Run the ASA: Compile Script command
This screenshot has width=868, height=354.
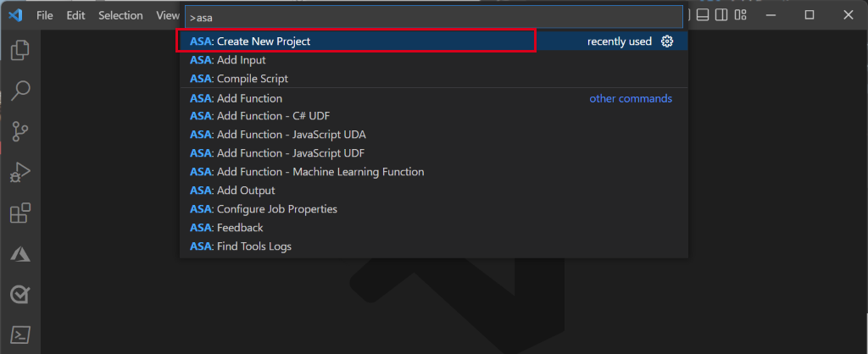(252, 79)
